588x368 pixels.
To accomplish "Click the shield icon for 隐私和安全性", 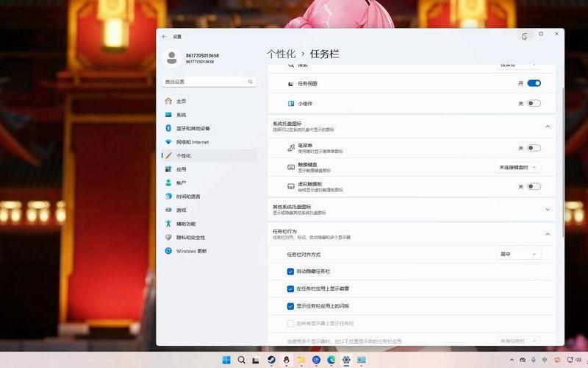I will click(168, 237).
